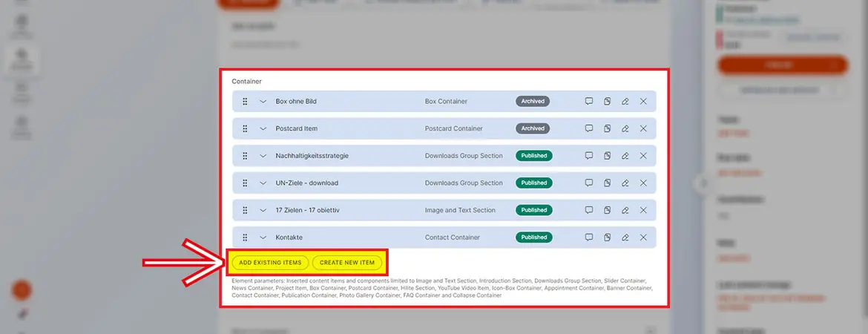868x334 pixels.
Task: Expand the Nachhaltigkeitsstrategie row
Action: [263, 156]
